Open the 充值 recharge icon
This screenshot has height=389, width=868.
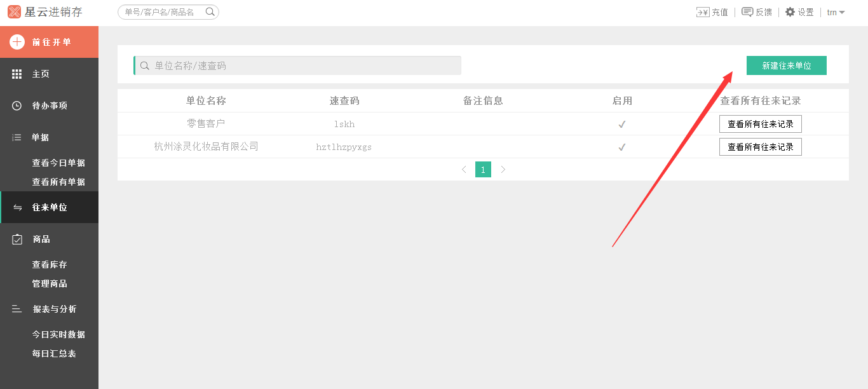tap(703, 12)
